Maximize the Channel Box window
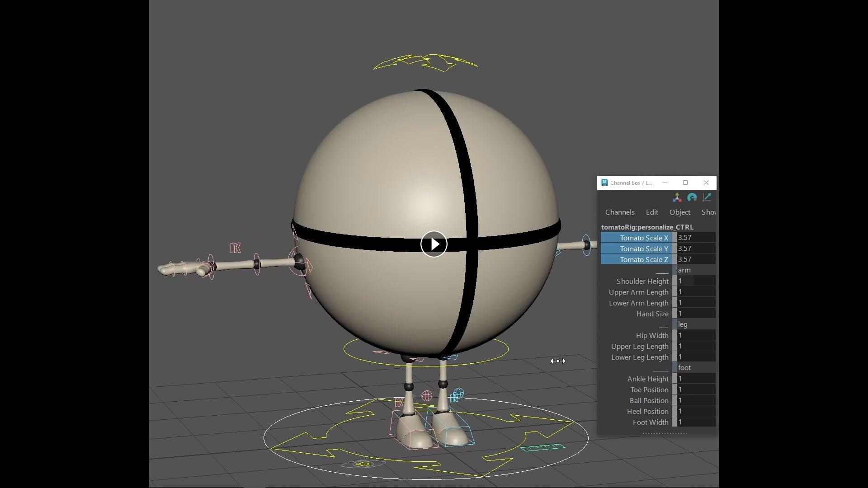This screenshot has width=868, height=488. [x=685, y=183]
